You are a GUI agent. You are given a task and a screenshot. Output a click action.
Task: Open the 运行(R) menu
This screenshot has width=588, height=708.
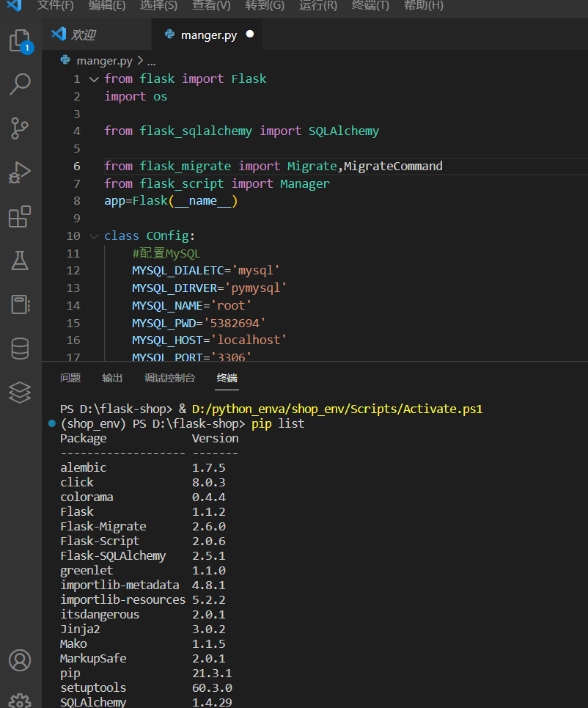(317, 5)
